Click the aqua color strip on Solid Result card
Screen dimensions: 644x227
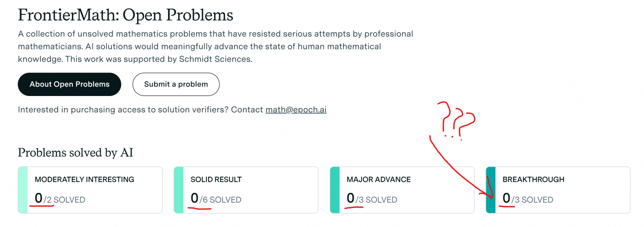pos(178,190)
